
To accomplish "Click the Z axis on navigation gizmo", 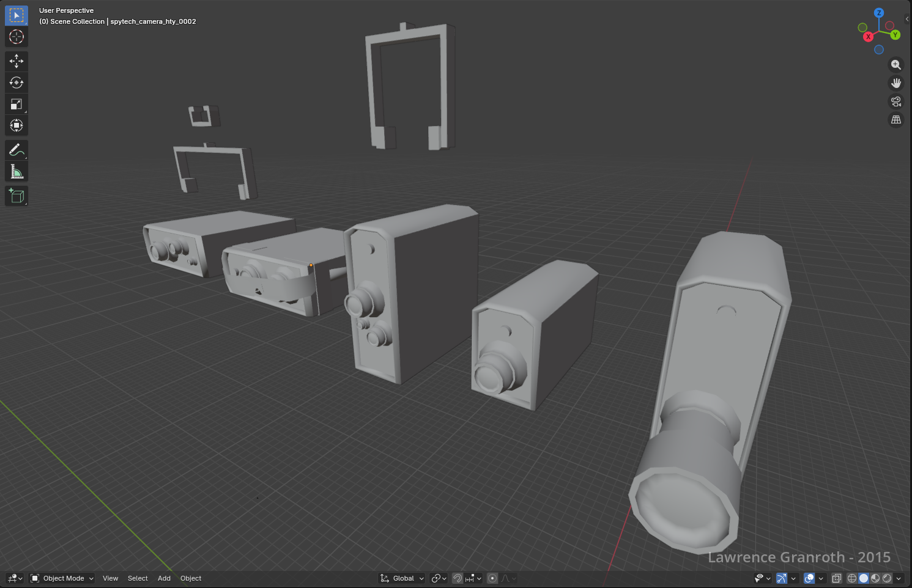I will coord(879,13).
